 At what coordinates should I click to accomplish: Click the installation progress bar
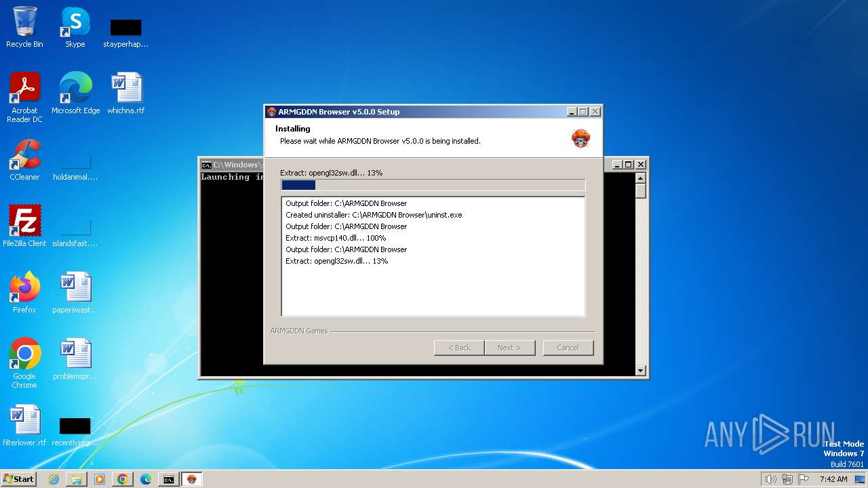point(433,185)
